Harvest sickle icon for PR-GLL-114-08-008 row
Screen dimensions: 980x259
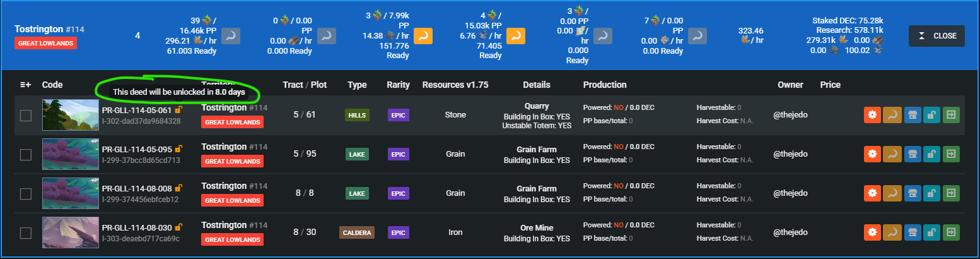point(892,193)
